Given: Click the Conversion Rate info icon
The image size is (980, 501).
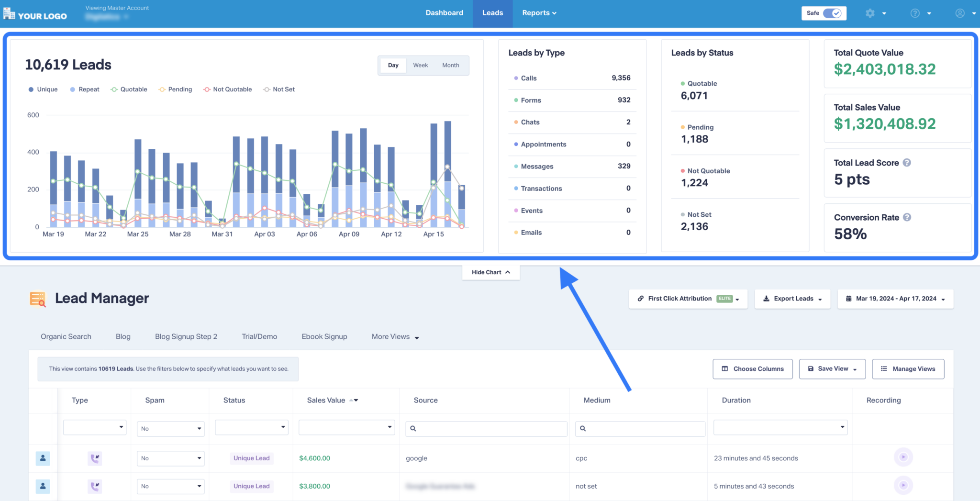Looking at the screenshot, I should (x=907, y=217).
